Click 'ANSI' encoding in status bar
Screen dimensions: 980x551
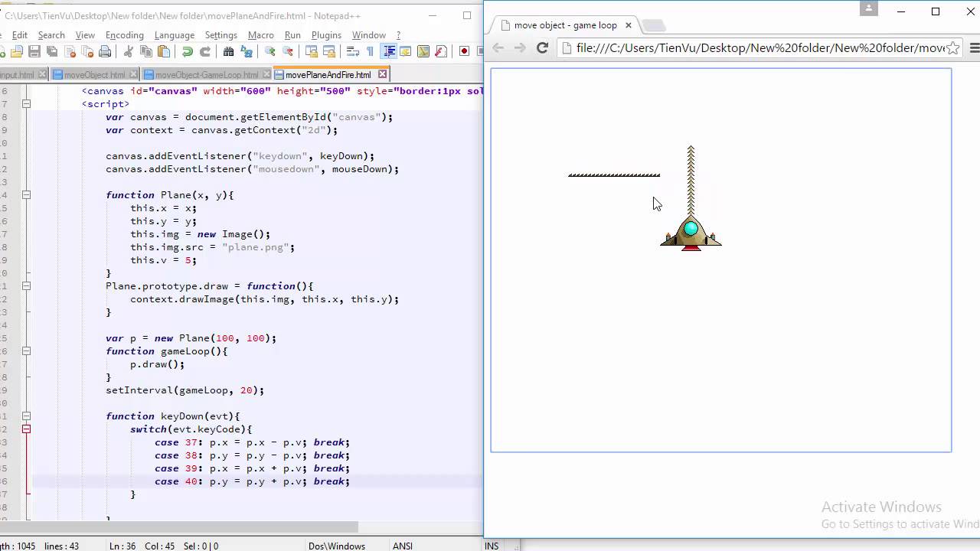(402, 546)
